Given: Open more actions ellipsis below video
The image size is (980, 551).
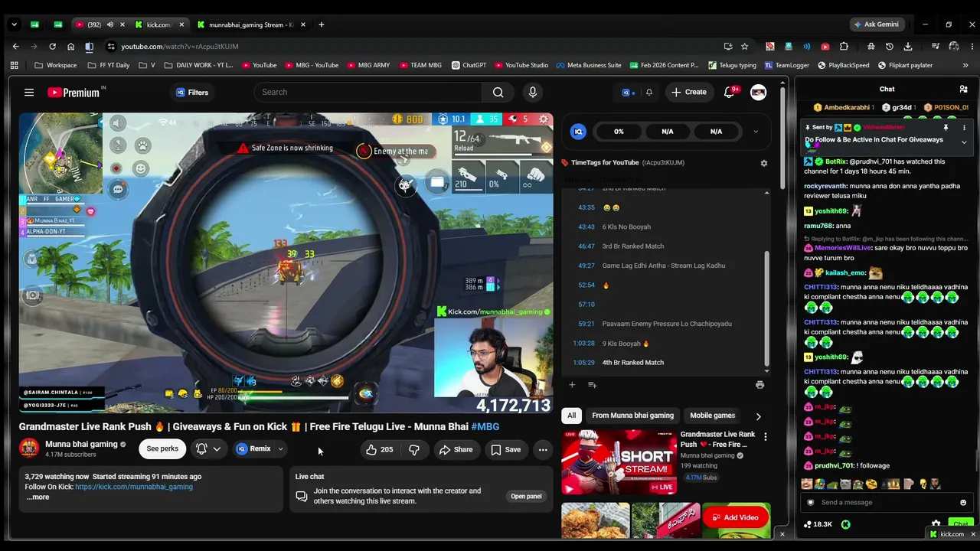Looking at the screenshot, I should 543,449.
